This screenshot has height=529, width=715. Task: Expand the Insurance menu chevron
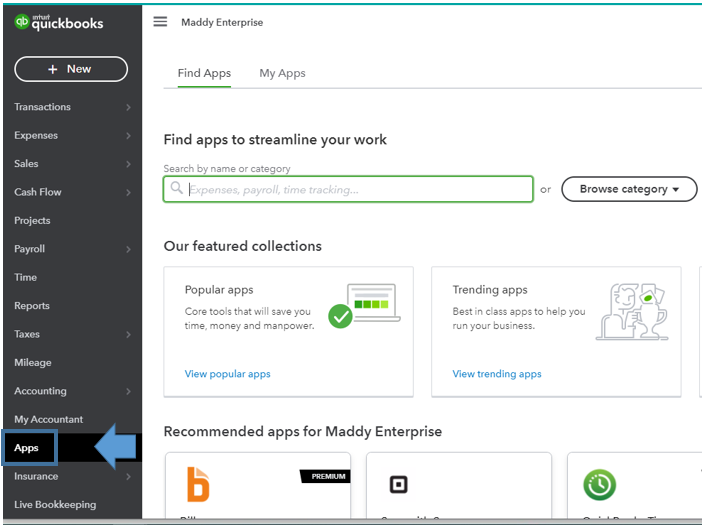pos(128,477)
